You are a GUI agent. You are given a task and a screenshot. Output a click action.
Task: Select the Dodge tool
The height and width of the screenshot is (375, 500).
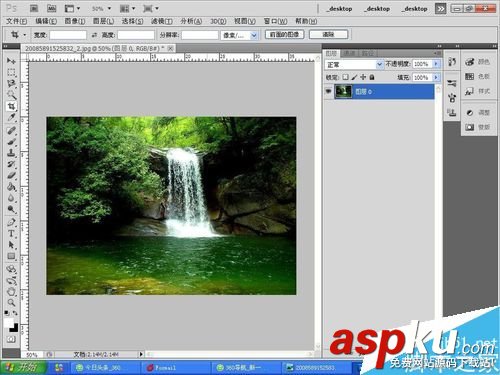tap(11, 210)
